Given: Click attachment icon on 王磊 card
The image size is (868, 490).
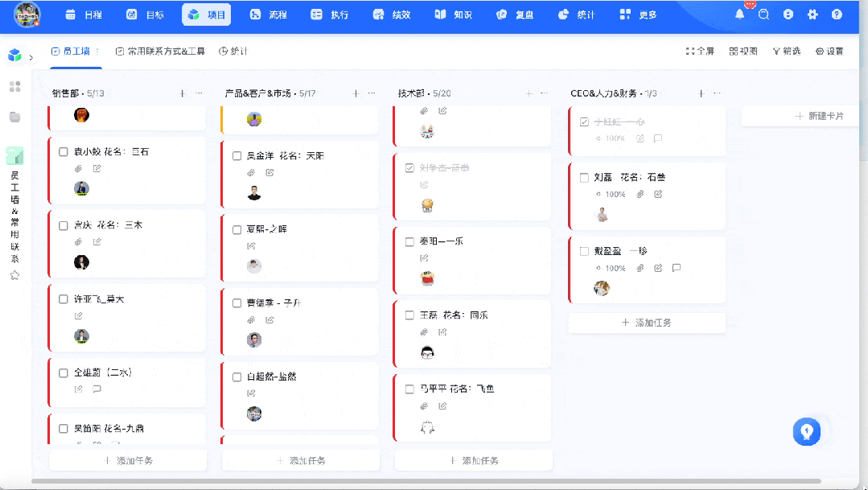Looking at the screenshot, I should [x=424, y=332].
